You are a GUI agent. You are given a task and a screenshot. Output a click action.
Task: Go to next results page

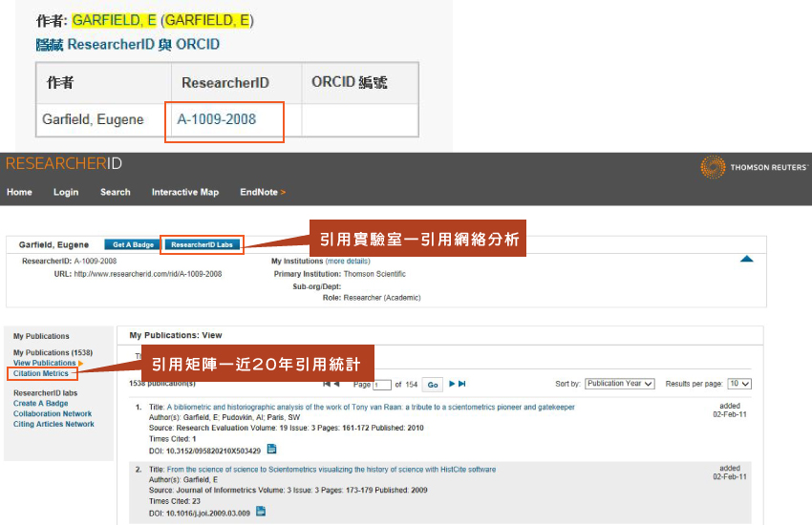[452, 384]
